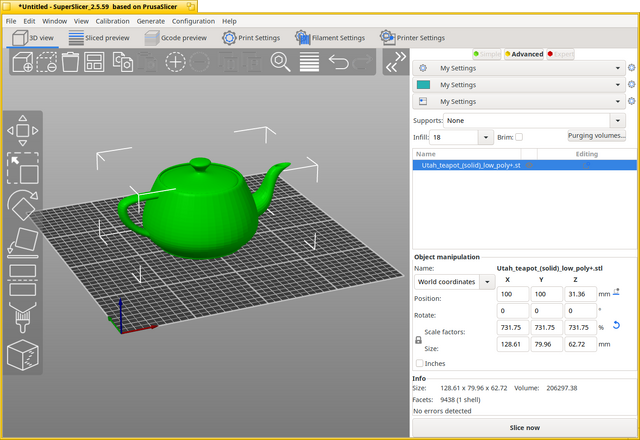Click the Undo arrow icon
Image resolution: width=640 pixels, height=440 pixels.
[338, 62]
